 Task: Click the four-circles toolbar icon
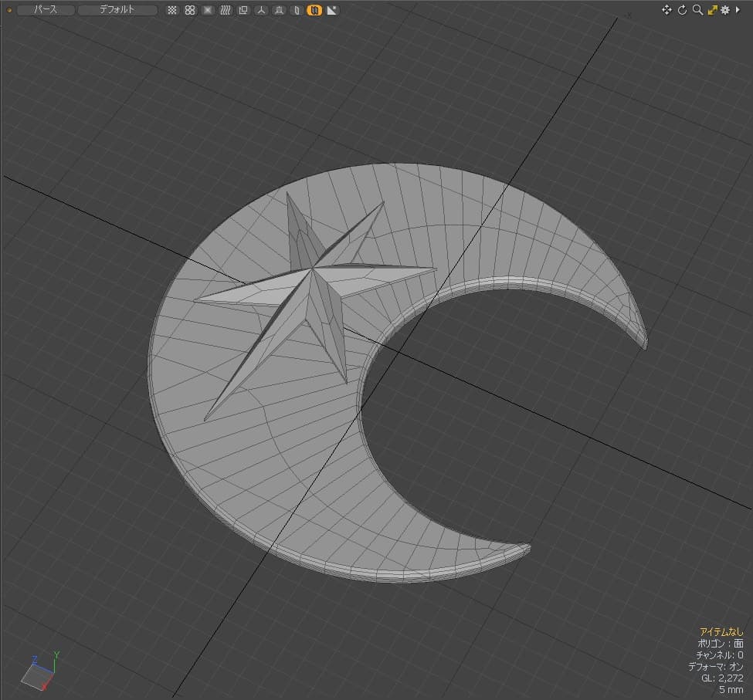(x=190, y=10)
